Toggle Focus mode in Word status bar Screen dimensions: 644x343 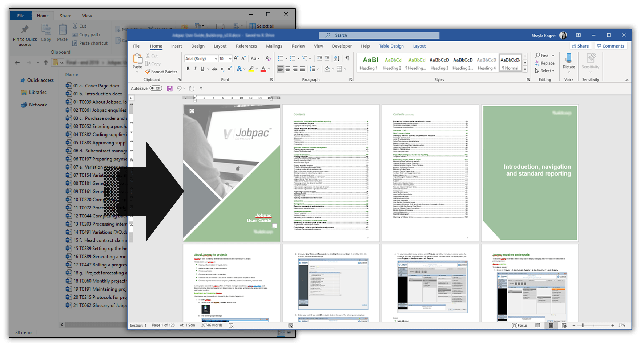click(x=520, y=326)
